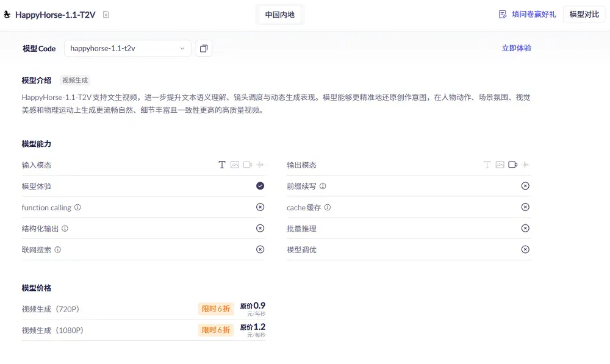
Task: Click the text output modality icon
Action: point(487,165)
